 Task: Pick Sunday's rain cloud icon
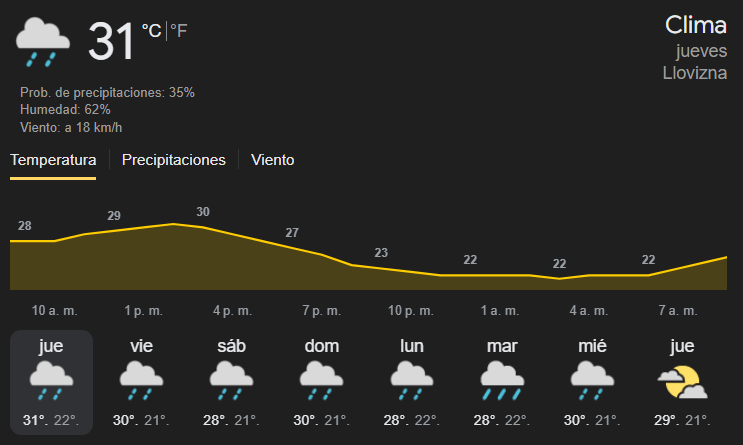click(321, 381)
